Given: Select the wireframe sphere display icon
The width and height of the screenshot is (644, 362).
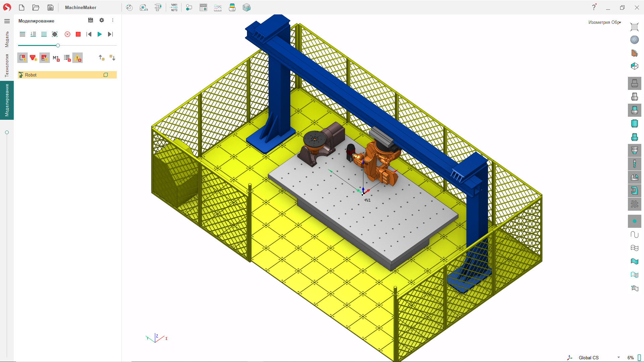Looking at the screenshot, I should click(634, 40).
